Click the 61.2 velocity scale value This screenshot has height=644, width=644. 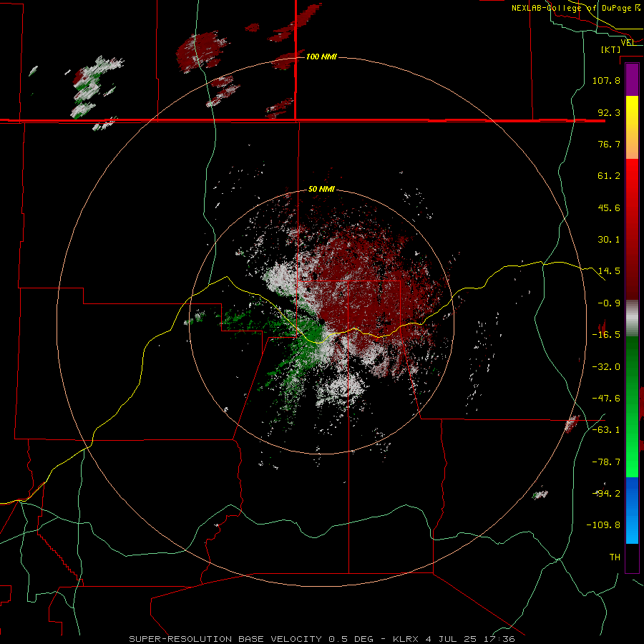pos(609,176)
